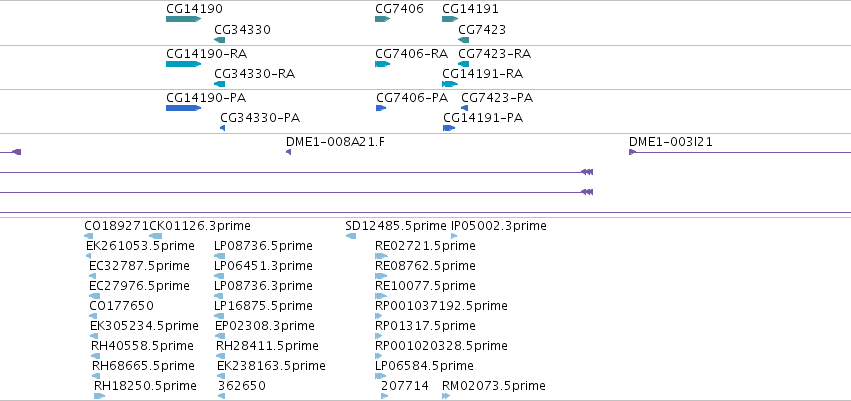The width and height of the screenshot is (851, 401).
Task: Click the CG14190-PA protein feature bar
Action: pyautogui.click(x=183, y=108)
